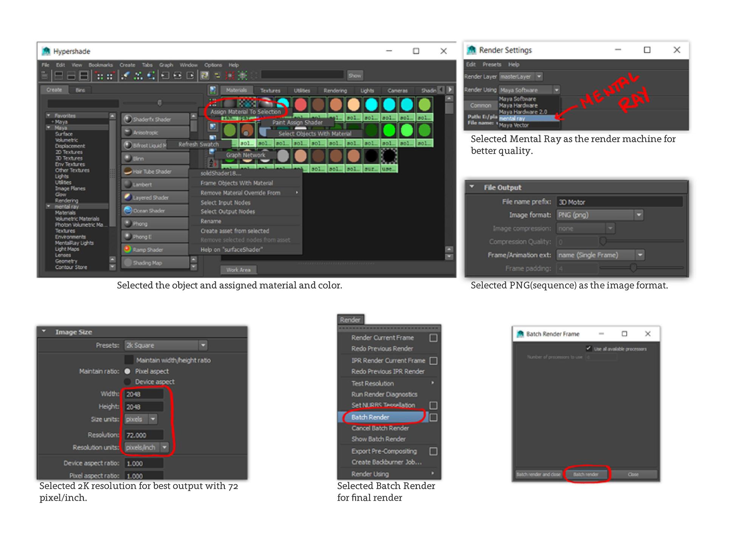The width and height of the screenshot is (756, 534).
Task: Toggle the Create bar icon in Hypershade toolbar
Action: (45, 76)
